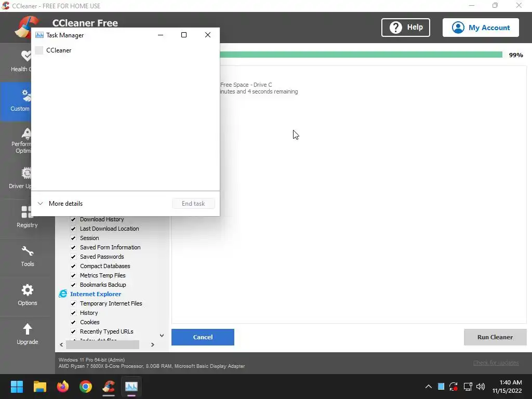Click the horizontal scroll left arrow
Image resolution: width=532 pixels, height=399 pixels.
61,345
